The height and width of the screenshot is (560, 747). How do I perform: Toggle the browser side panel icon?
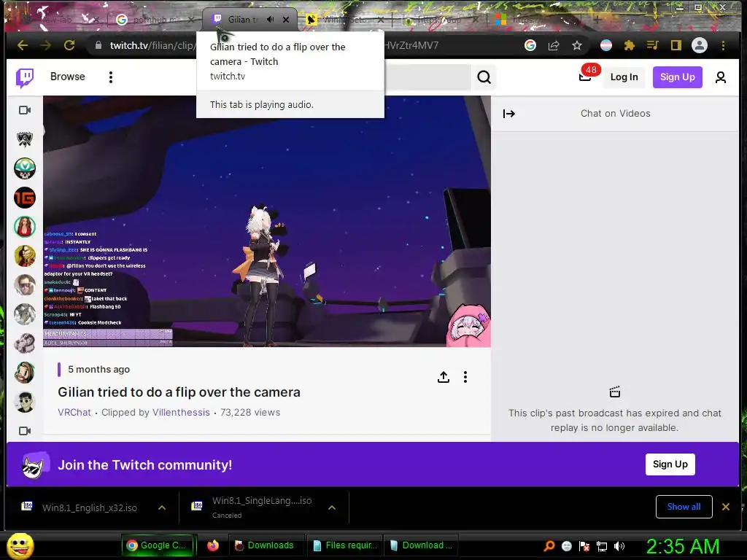pyautogui.click(x=676, y=45)
